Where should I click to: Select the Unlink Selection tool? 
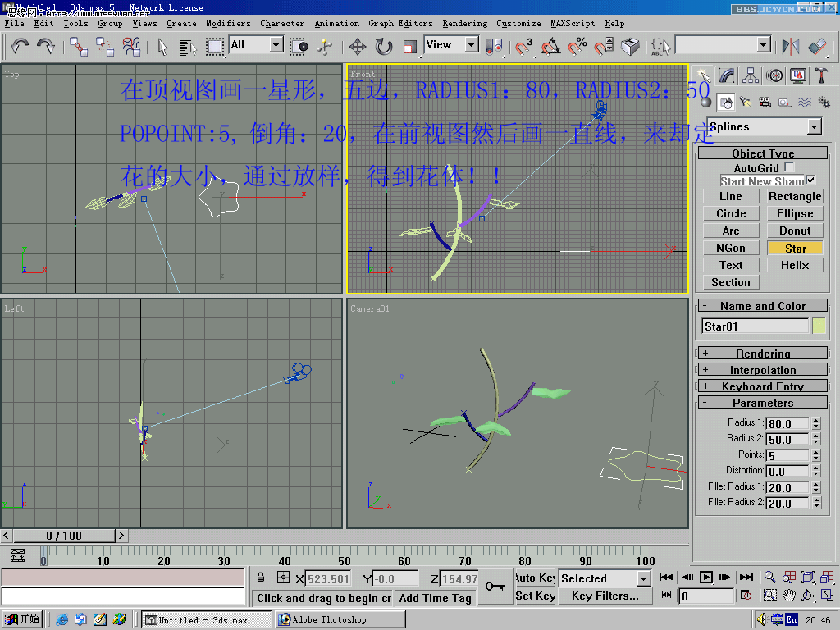click(x=105, y=47)
